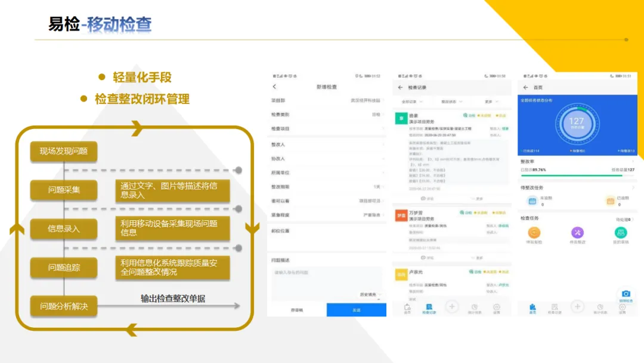Click 问题分析解决 flowchart box
This screenshot has height=363, width=644.
(64, 306)
